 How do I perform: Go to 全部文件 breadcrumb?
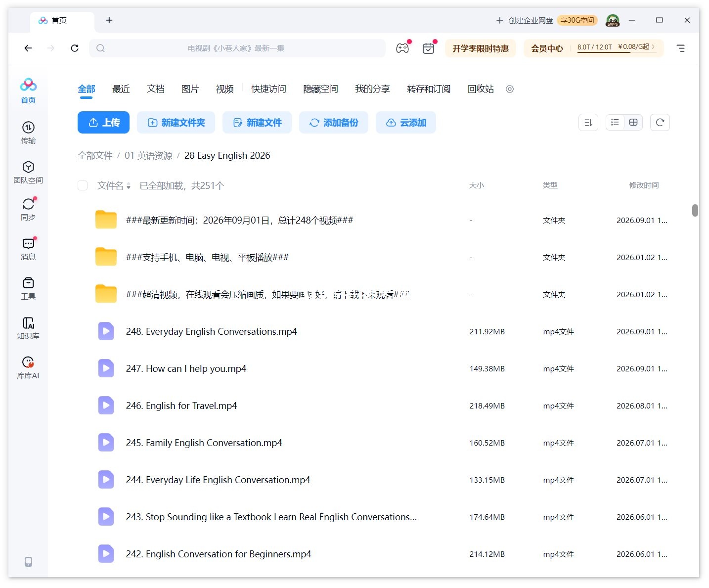click(95, 155)
